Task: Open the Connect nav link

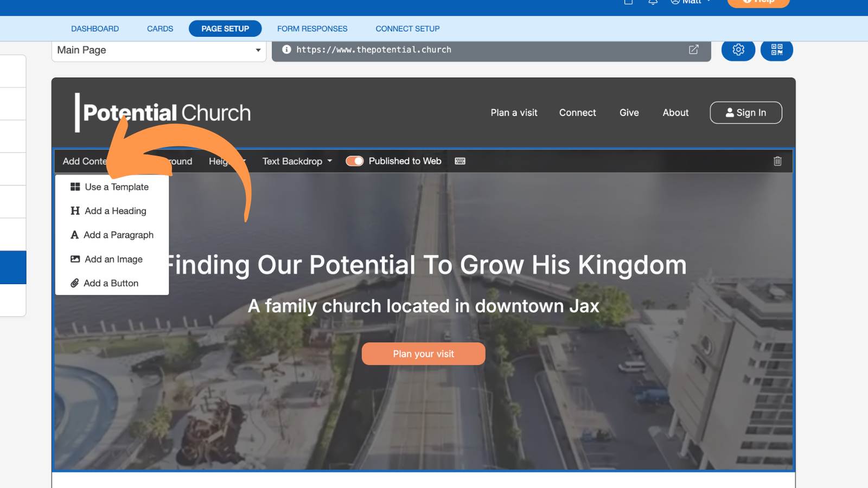Action: click(x=577, y=113)
